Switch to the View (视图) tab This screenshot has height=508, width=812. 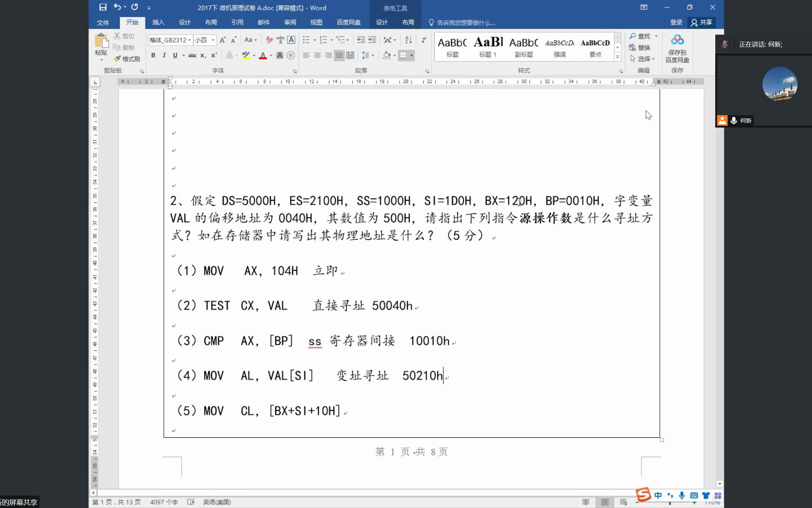tap(316, 22)
